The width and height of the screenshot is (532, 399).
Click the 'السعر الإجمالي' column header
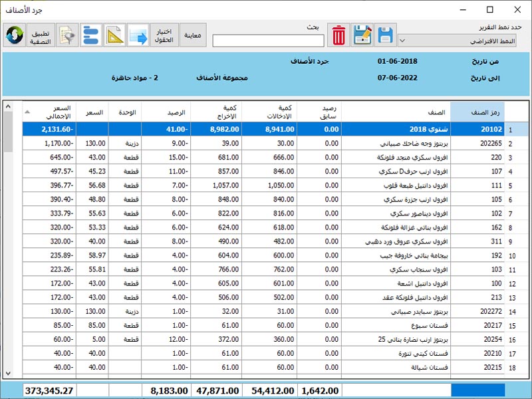(x=49, y=112)
